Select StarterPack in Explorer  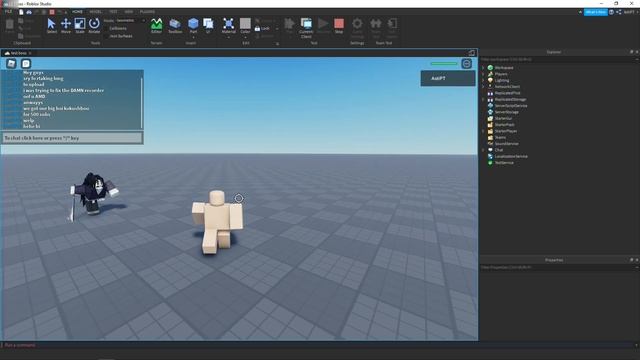pos(504,124)
